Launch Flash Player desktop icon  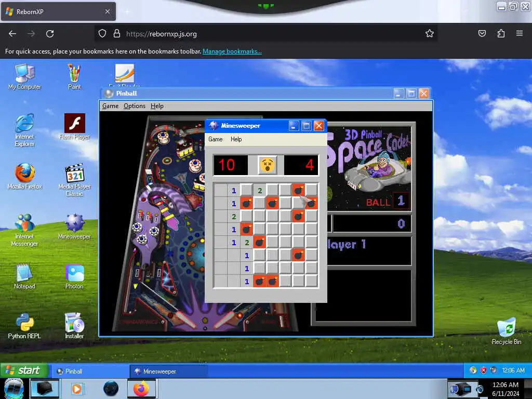74,127
